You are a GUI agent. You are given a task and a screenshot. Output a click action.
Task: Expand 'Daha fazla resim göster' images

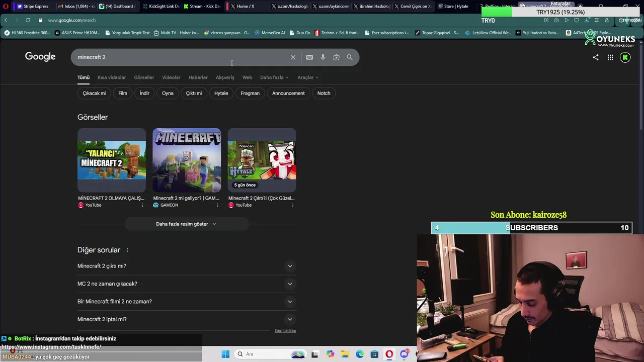tap(186, 224)
